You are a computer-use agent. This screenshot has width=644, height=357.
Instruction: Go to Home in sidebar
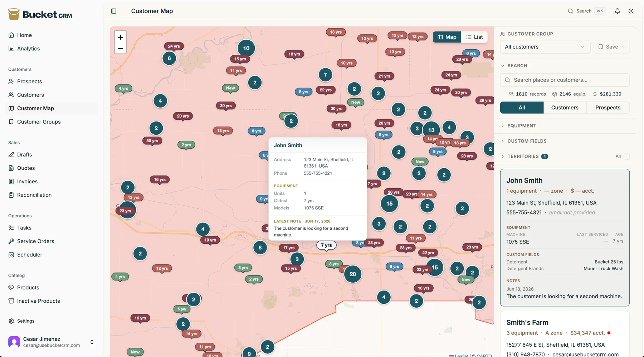tap(52, 35)
